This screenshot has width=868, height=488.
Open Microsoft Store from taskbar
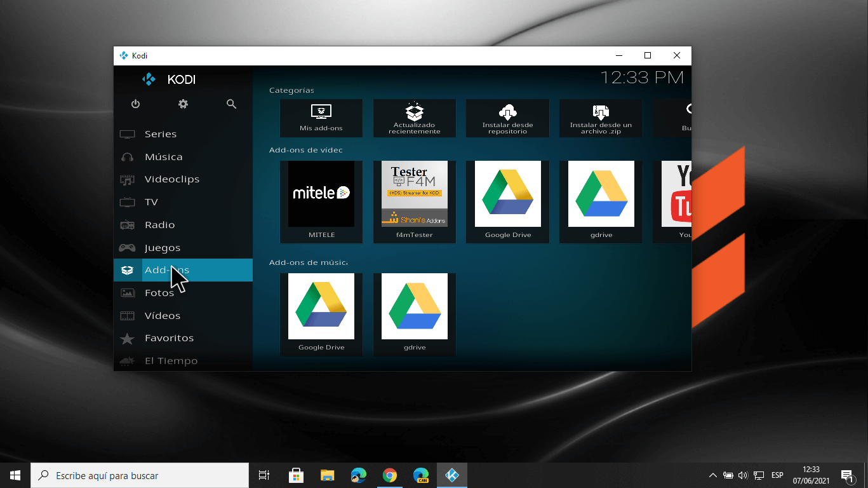point(296,475)
